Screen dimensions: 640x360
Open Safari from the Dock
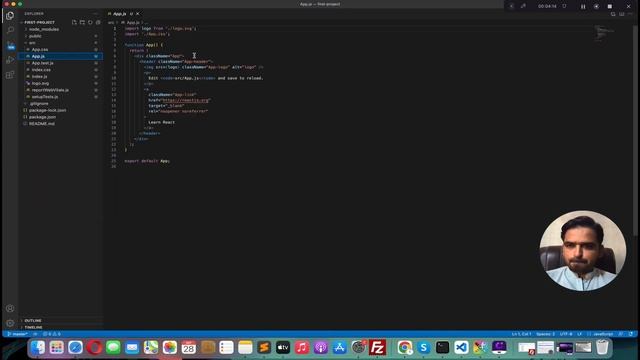click(x=76, y=347)
